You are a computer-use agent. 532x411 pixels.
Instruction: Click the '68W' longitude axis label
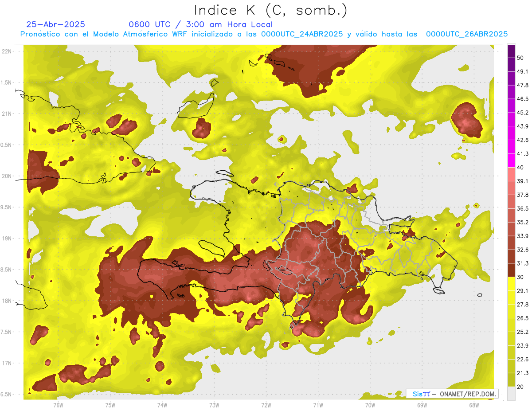tap(473, 405)
